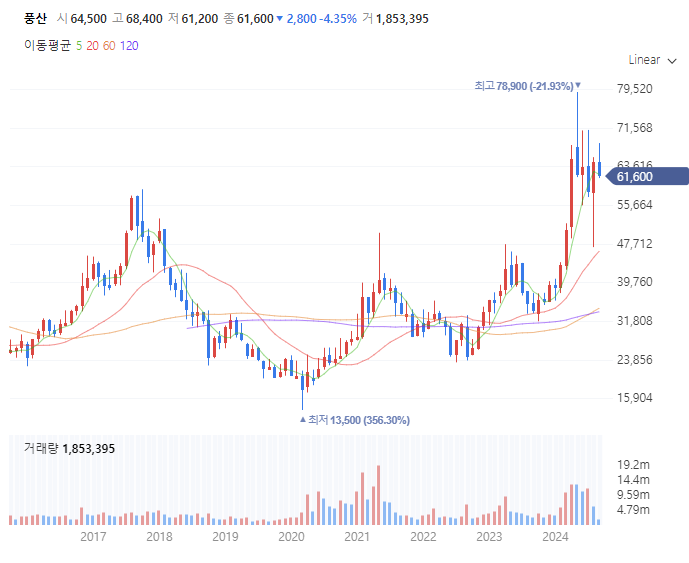
Task: Click the Linear dropdown chevron arrow
Action: (x=672, y=61)
